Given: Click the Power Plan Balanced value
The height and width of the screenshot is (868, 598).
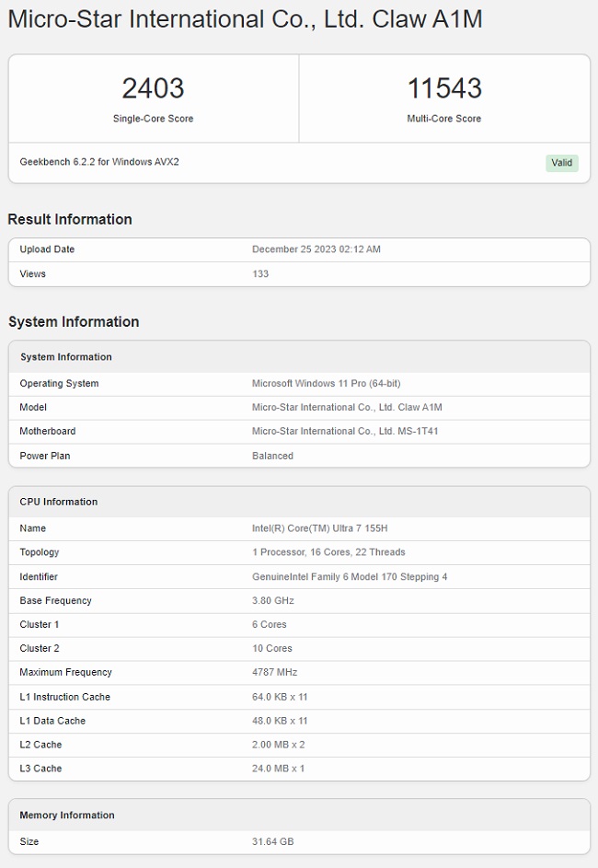Looking at the screenshot, I should 272,457.
